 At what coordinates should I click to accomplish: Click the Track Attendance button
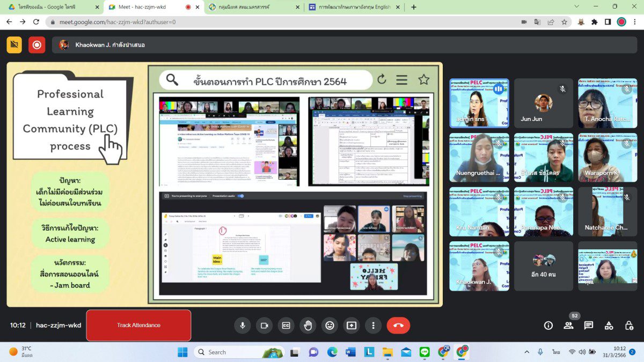(138, 325)
